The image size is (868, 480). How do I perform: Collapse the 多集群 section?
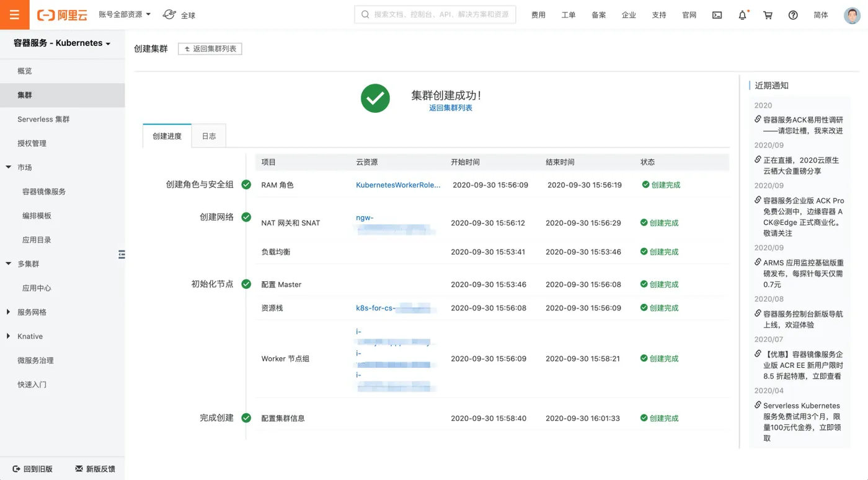pos(9,264)
